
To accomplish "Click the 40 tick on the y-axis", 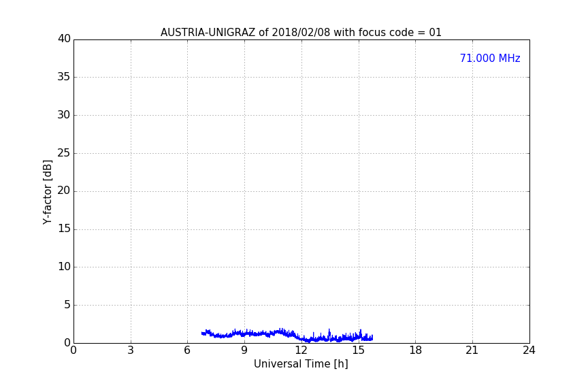I will pos(64,39).
